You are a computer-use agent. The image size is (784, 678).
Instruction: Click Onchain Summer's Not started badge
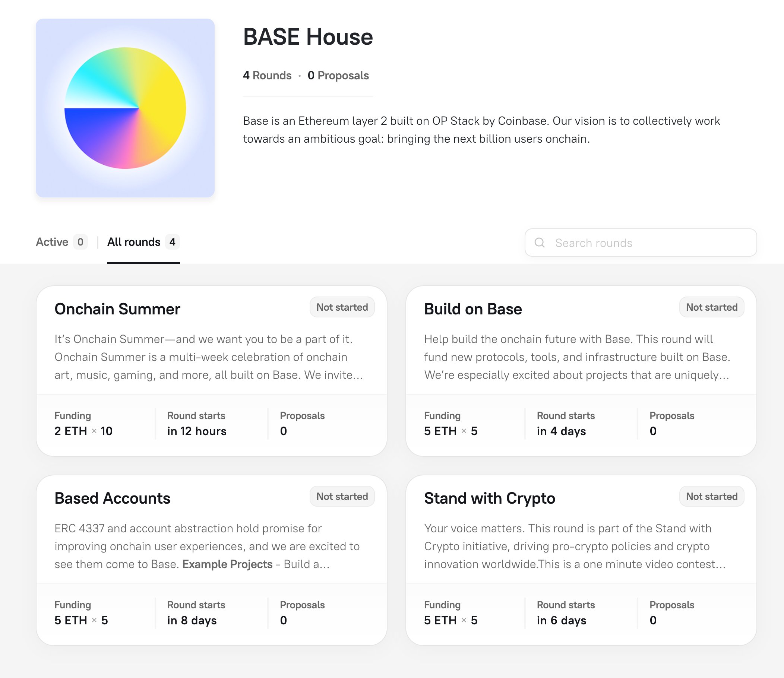(342, 307)
